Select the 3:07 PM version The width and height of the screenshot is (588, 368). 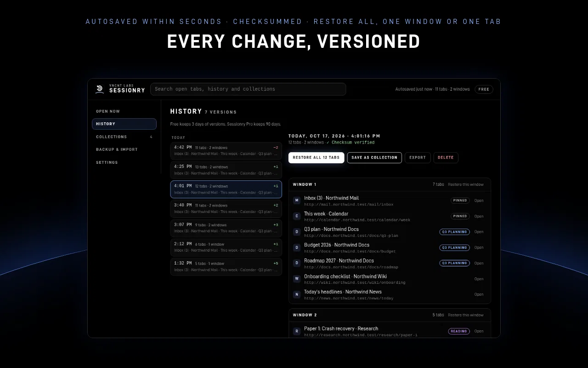click(x=226, y=228)
